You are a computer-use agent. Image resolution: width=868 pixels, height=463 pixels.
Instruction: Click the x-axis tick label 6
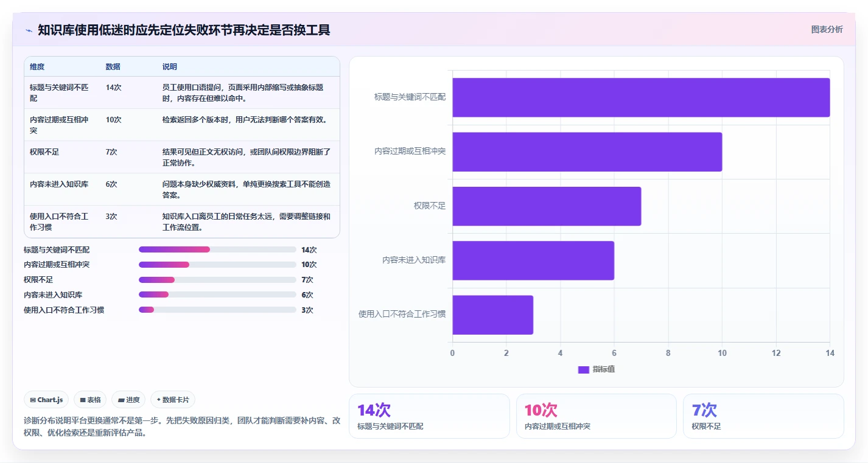(614, 353)
